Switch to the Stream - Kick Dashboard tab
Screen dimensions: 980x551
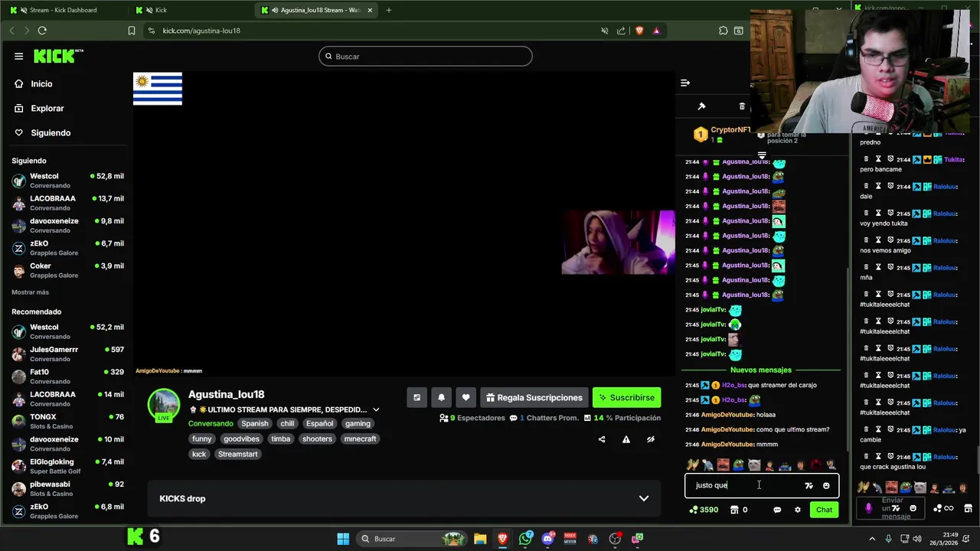point(63,10)
